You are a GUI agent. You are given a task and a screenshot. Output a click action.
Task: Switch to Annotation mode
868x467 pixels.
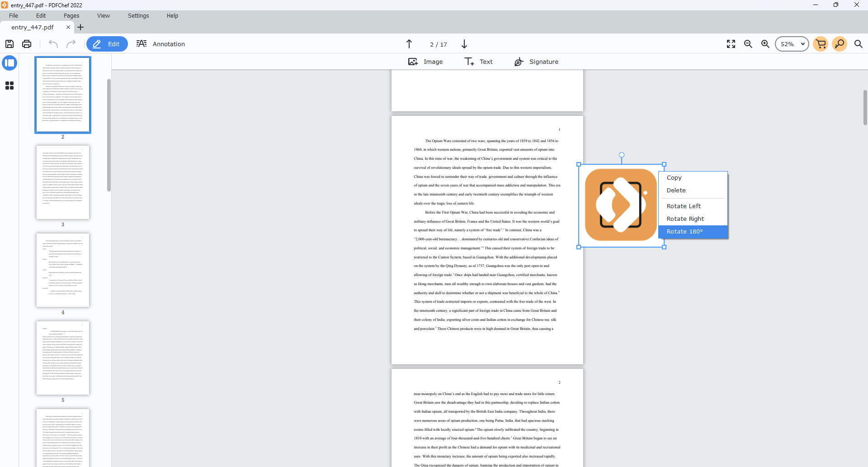coord(161,44)
